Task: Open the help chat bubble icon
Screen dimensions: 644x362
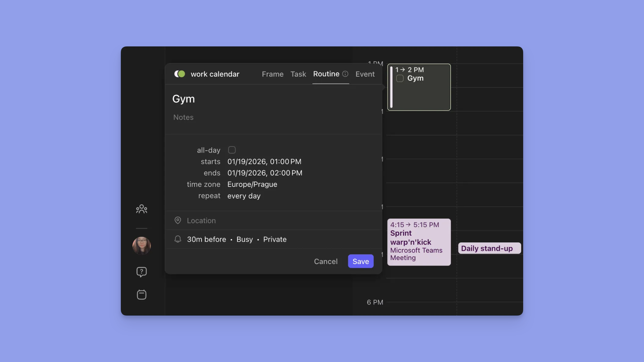Action: tap(141, 272)
